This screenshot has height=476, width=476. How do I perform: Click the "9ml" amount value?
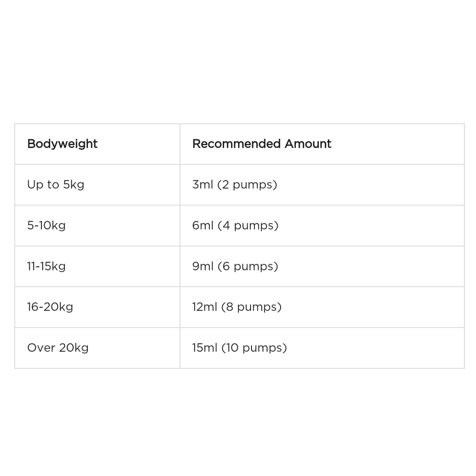pyautogui.click(x=203, y=266)
